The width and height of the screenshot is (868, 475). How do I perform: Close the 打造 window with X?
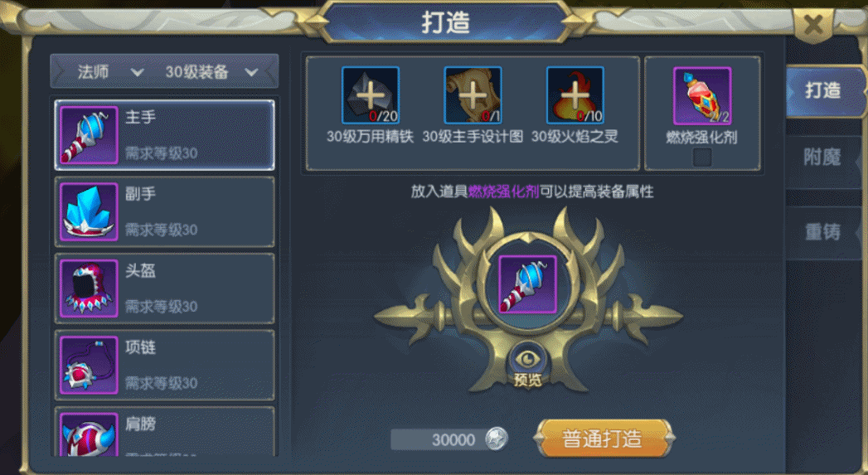click(813, 24)
